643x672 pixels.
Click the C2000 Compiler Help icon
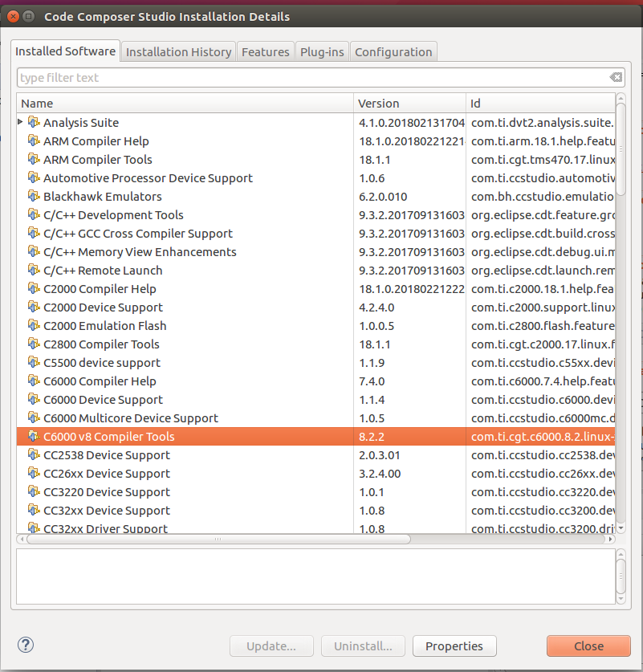34,288
